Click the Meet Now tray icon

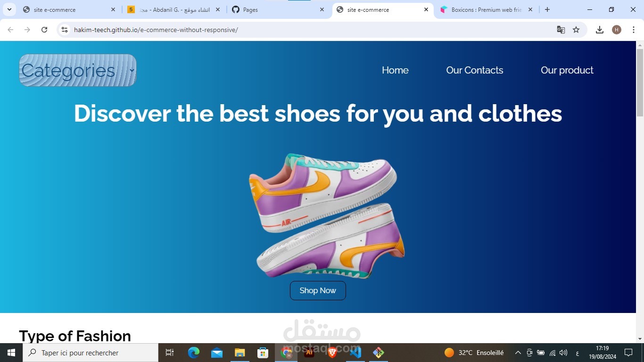529,353
